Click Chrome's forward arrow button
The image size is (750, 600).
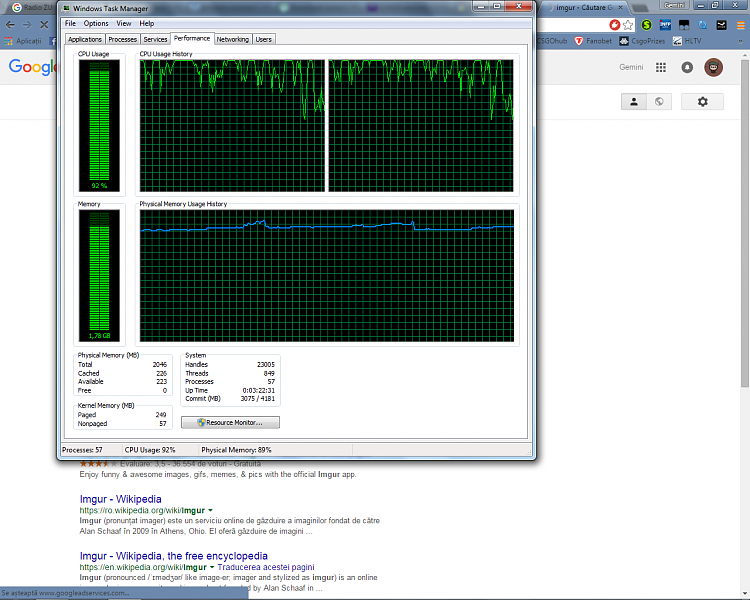[x=27, y=24]
